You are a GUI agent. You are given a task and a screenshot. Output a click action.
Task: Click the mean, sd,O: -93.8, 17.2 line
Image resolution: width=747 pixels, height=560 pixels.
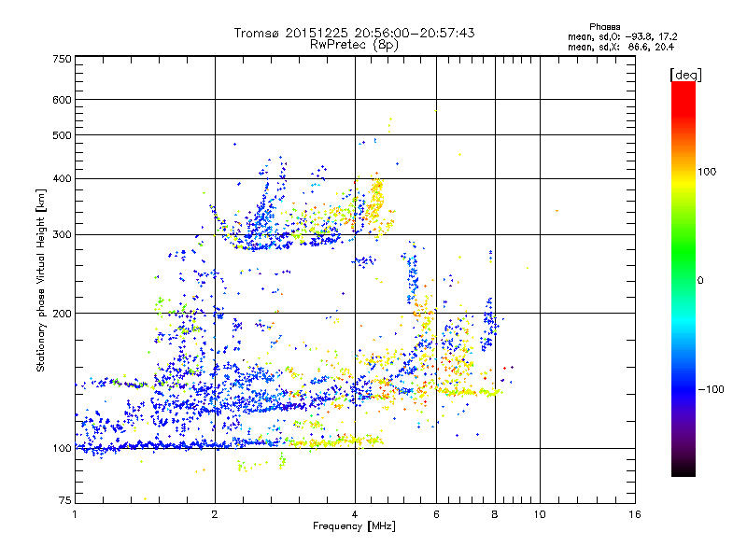click(x=622, y=36)
